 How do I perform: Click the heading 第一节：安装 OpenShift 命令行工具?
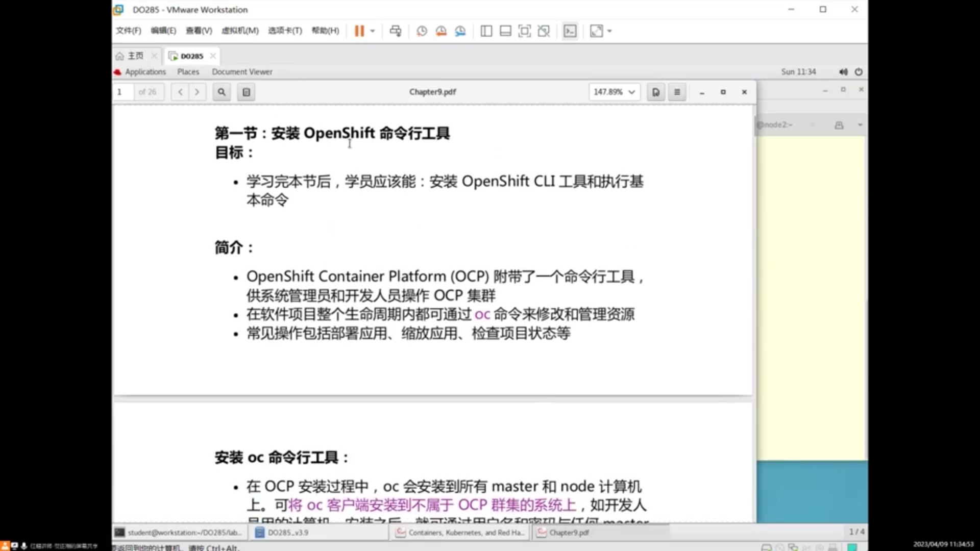coord(332,133)
